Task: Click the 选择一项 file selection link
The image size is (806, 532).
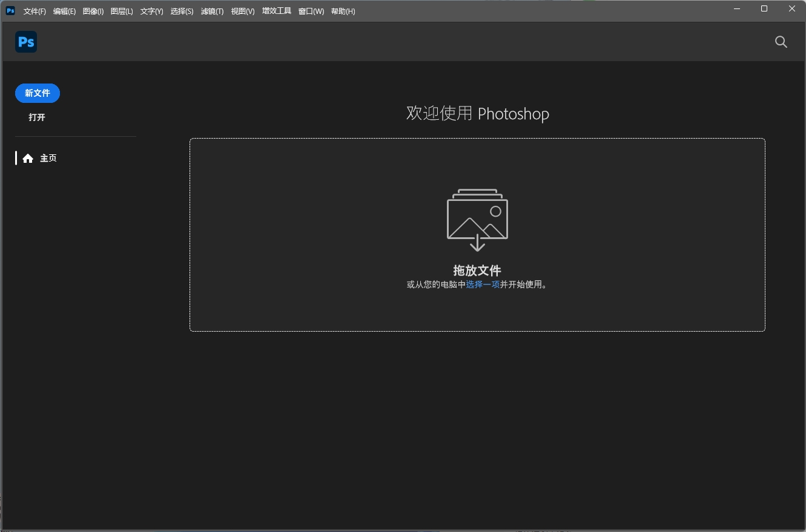Action: coord(483,284)
